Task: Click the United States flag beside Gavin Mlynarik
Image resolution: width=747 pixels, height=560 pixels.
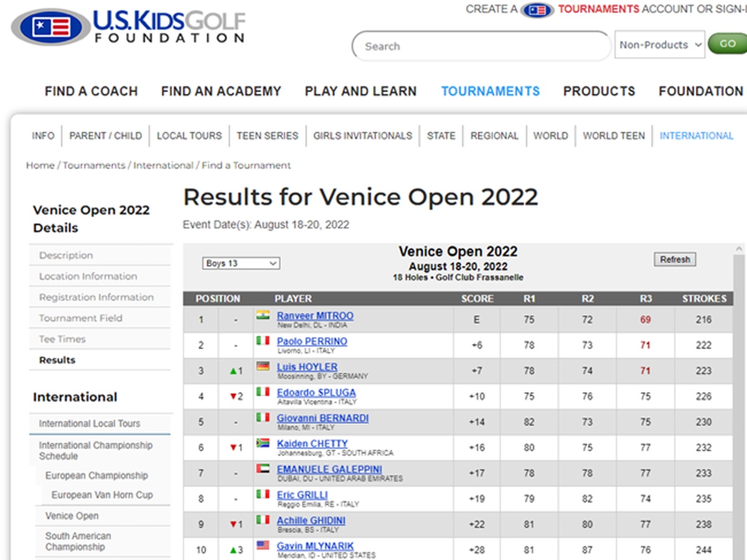Action: (263, 546)
